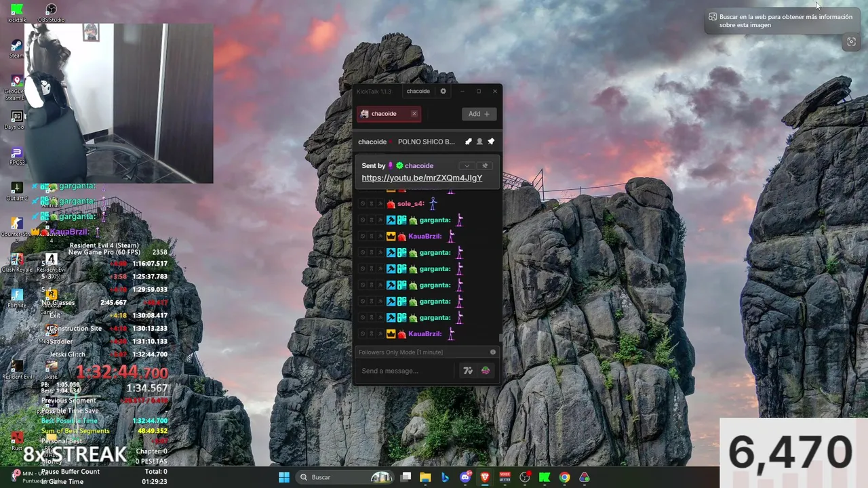Viewport: 868px width, 488px height.
Task: Click the chacoide streamer name in header
Action: click(x=372, y=142)
